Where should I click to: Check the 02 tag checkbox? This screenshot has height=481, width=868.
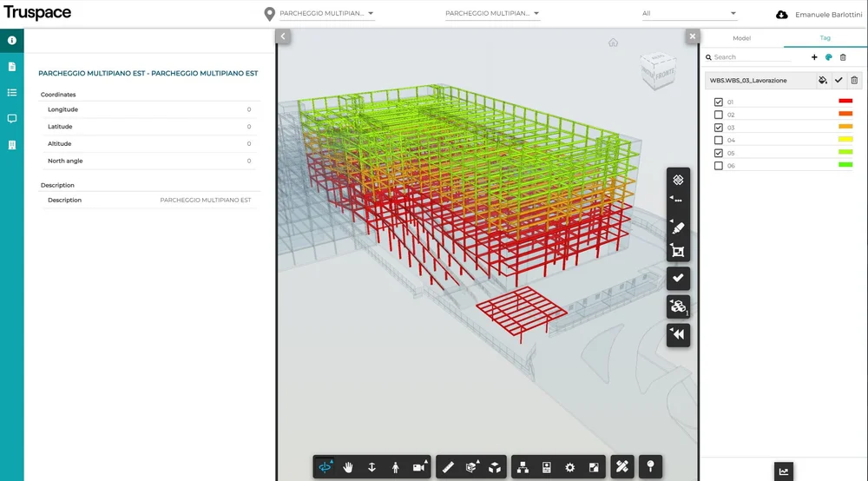[x=719, y=115]
